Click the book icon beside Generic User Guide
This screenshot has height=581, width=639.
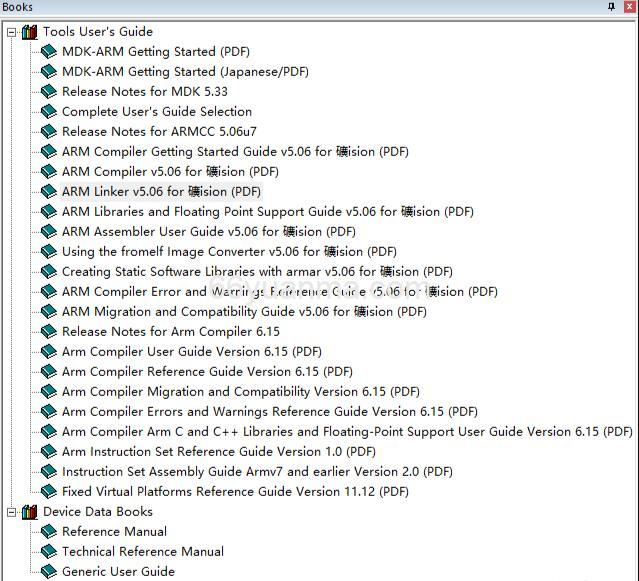click(x=48, y=571)
